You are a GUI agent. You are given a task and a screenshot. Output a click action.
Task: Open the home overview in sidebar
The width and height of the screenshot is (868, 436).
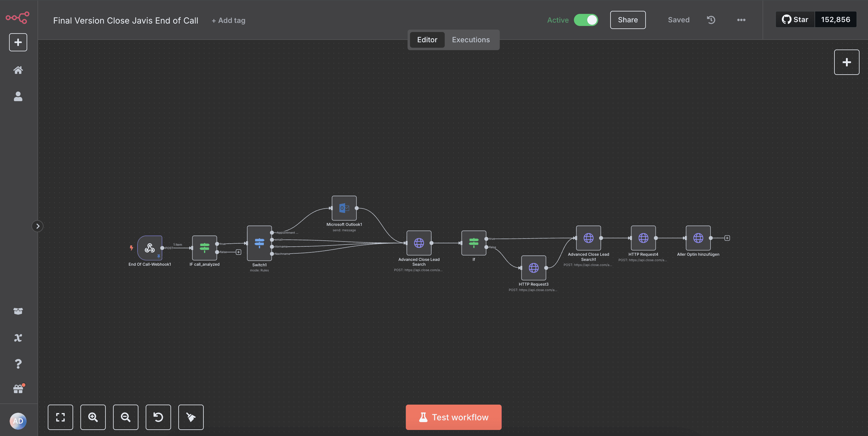click(x=18, y=70)
